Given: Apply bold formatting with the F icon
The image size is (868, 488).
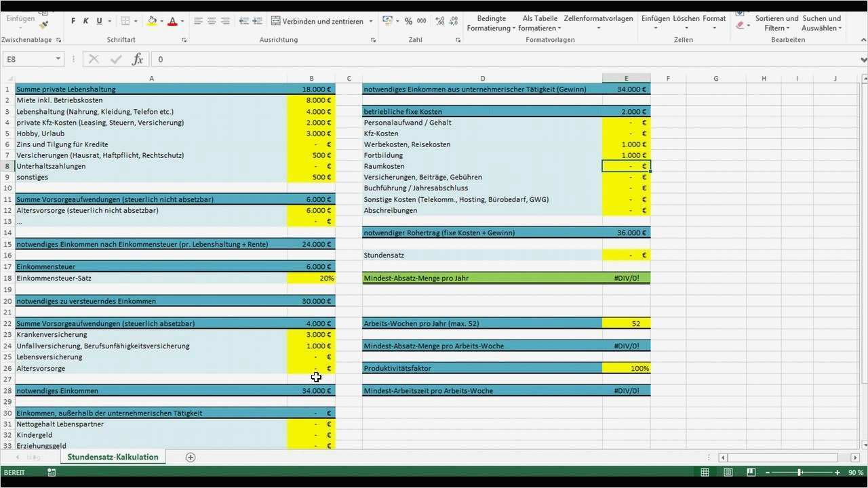Looking at the screenshot, I should (73, 21).
